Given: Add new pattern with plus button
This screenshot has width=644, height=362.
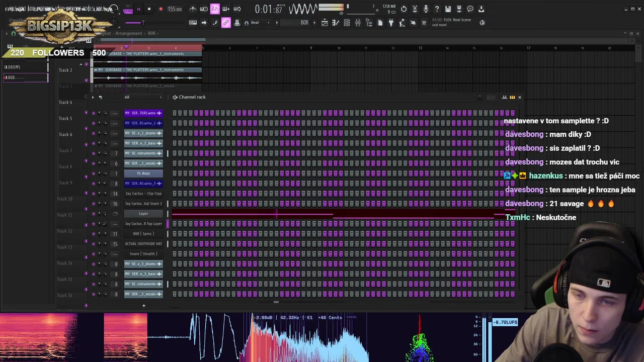Looking at the screenshot, I should click(x=314, y=23).
